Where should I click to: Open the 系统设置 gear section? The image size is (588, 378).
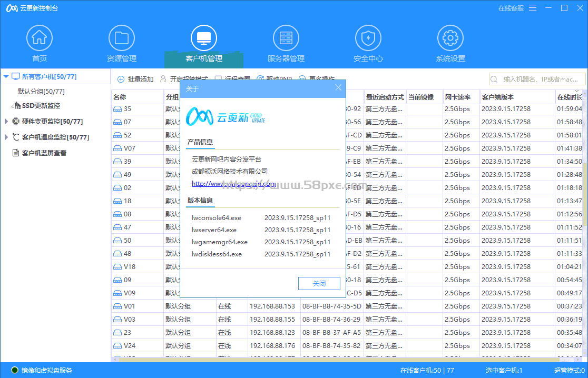click(x=450, y=44)
